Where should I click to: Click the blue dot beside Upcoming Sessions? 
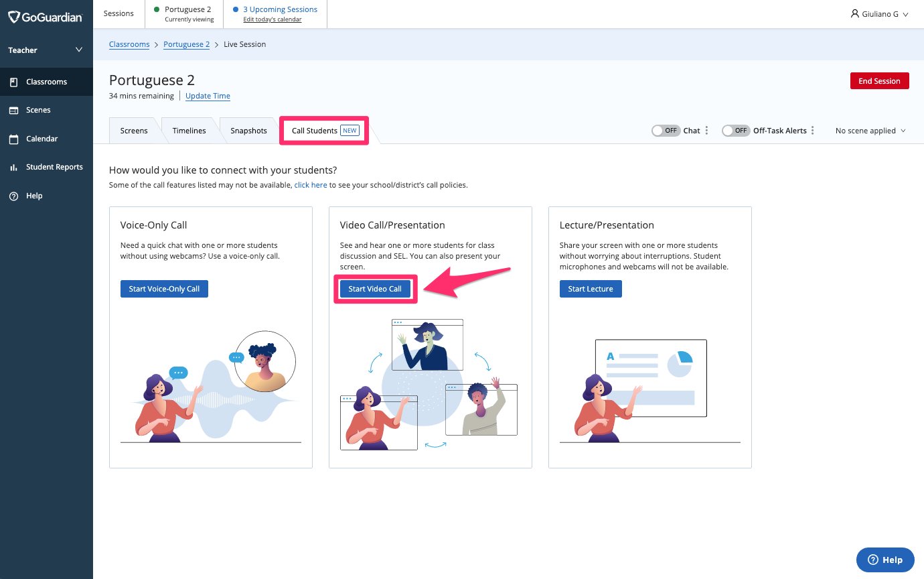(x=236, y=9)
